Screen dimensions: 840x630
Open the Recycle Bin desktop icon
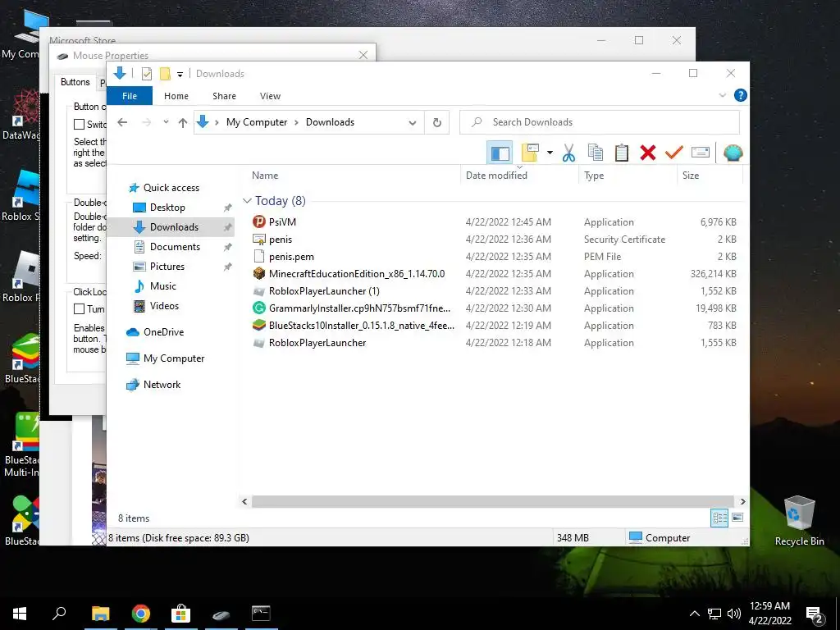(799, 519)
